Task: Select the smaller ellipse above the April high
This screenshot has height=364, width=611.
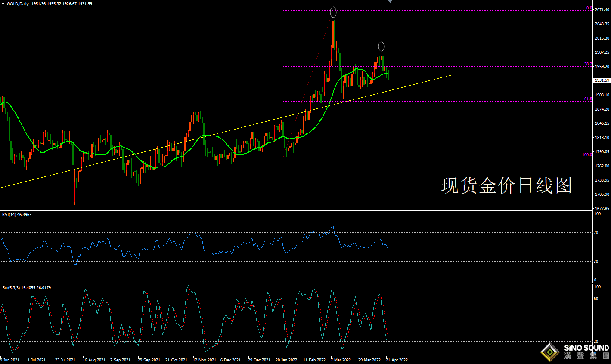Action: [x=381, y=46]
